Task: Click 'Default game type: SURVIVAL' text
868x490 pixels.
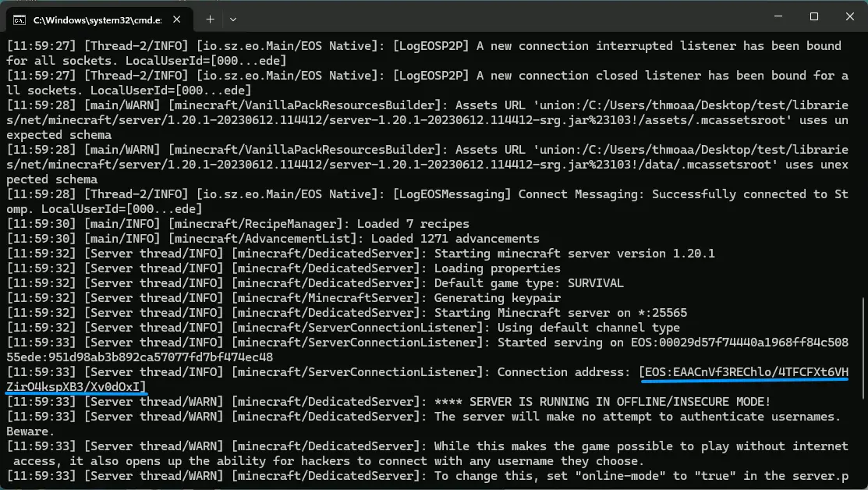Action: [529, 283]
